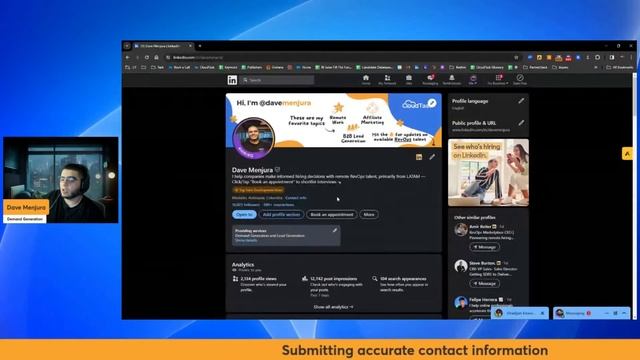Screen dimensions: 640x360
Task: Open the All Bookmarks folder
Action: tap(620, 67)
